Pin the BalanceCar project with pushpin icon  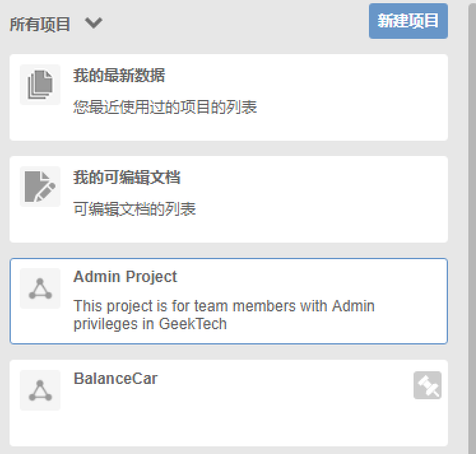[427, 386]
